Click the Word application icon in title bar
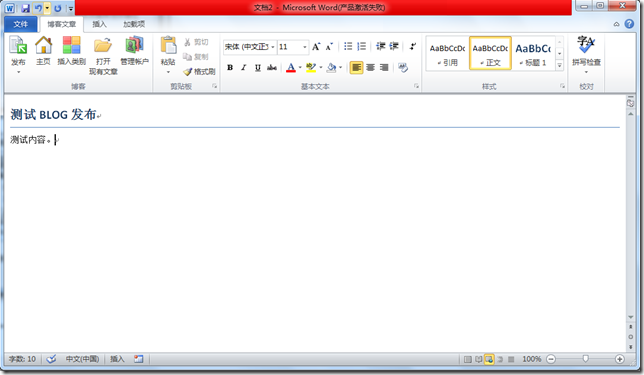 (9, 8)
